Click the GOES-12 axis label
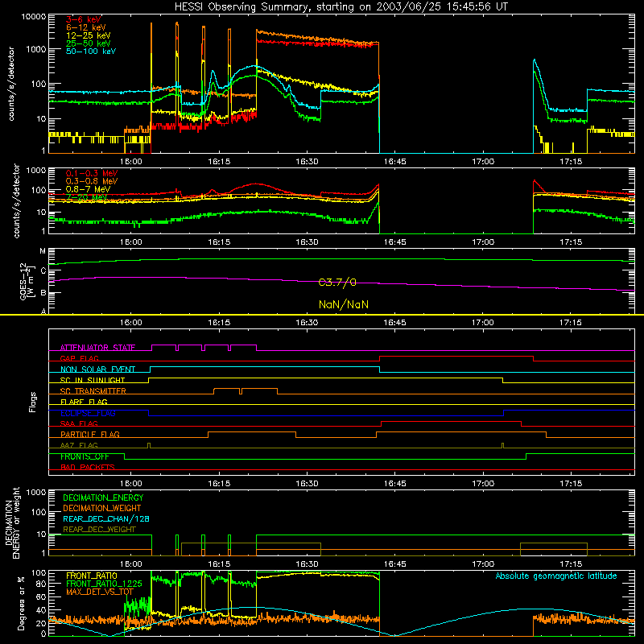 click(x=26, y=281)
